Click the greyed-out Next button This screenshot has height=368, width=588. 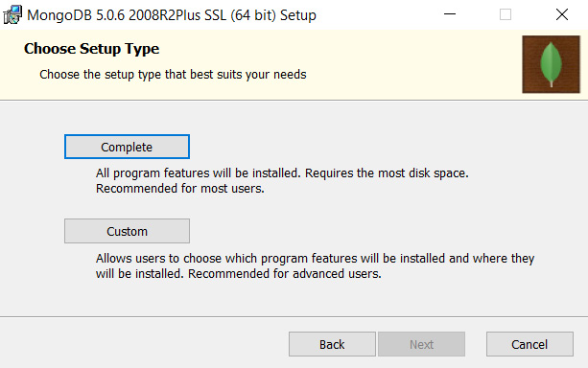pyautogui.click(x=421, y=344)
